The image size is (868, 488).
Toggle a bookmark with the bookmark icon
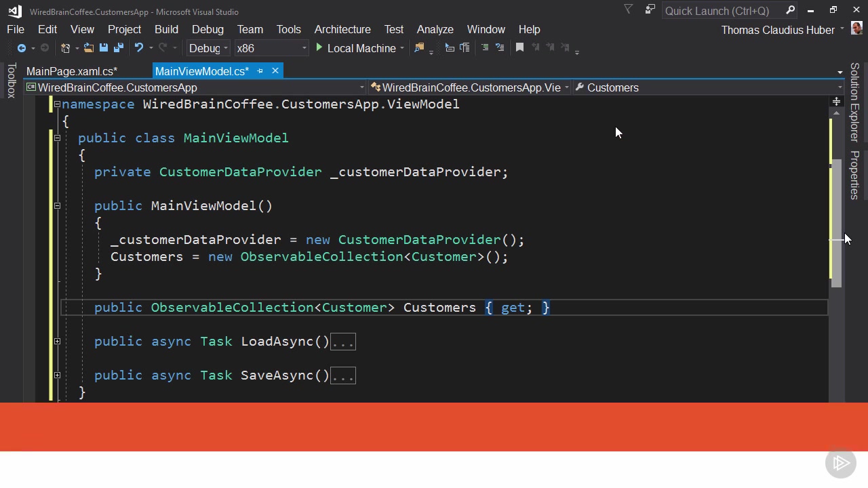519,48
